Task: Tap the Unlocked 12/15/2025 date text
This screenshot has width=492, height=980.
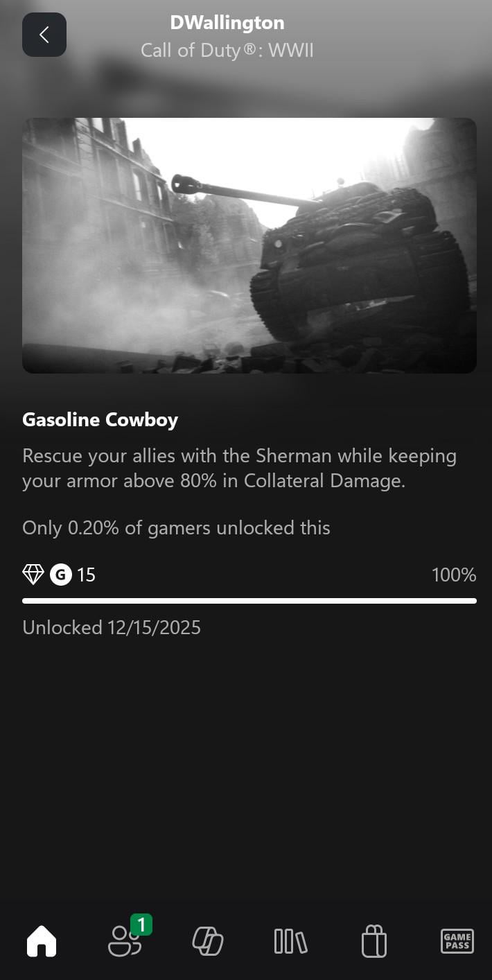Action: pos(112,628)
